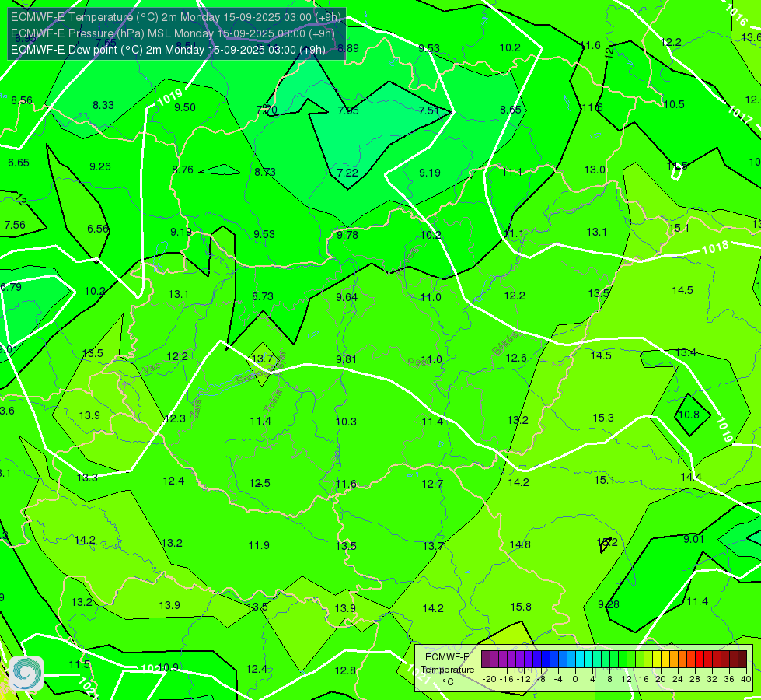Click the 8.76 temperature value
Screen dimensions: 761x700
click(x=183, y=170)
